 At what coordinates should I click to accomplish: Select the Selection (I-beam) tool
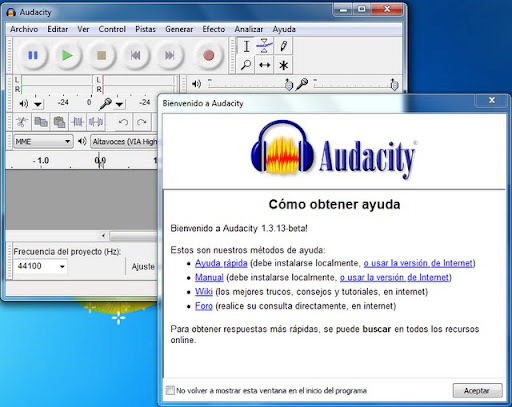[246, 46]
